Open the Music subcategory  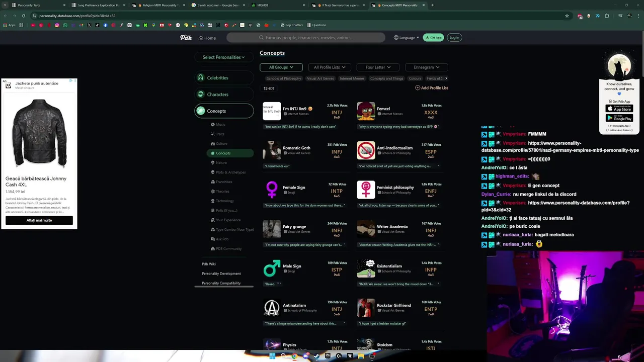point(218,124)
